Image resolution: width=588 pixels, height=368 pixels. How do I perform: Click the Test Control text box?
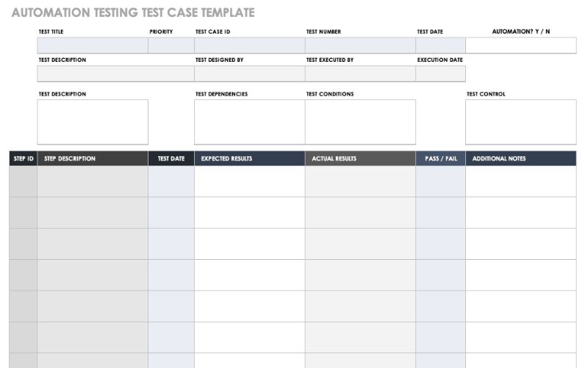(520, 122)
